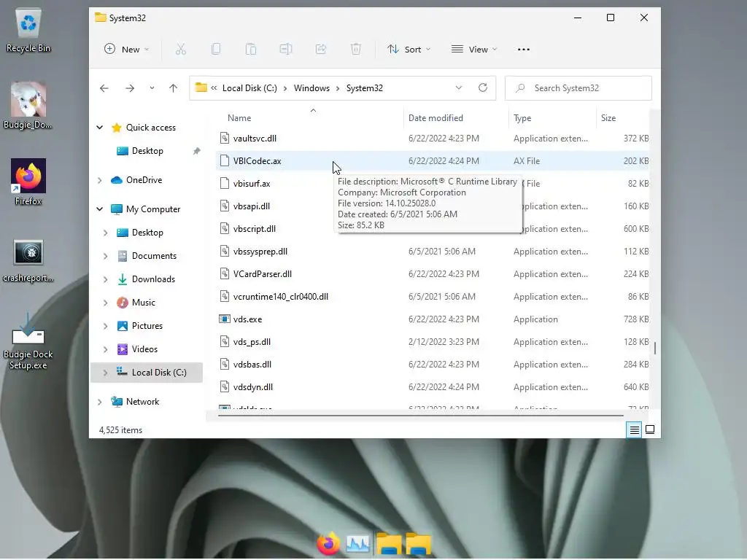This screenshot has height=560, width=747.
Task: Click the Paste clipboard icon
Action: tap(251, 49)
